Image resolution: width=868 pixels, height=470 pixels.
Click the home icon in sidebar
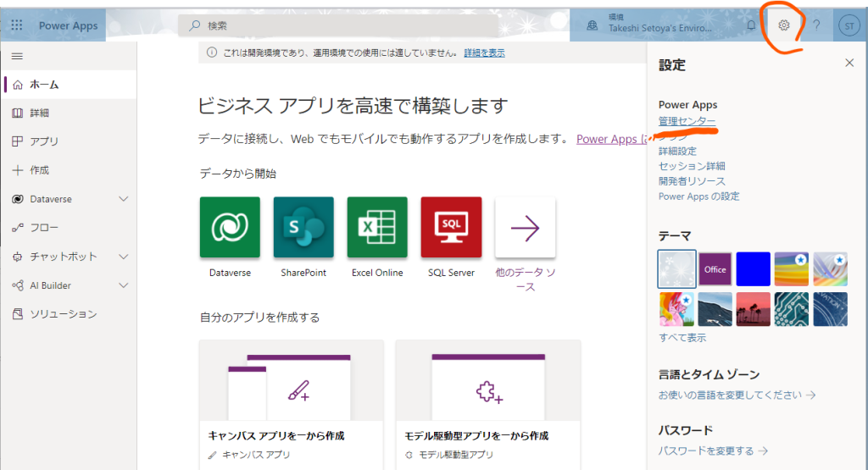18,85
